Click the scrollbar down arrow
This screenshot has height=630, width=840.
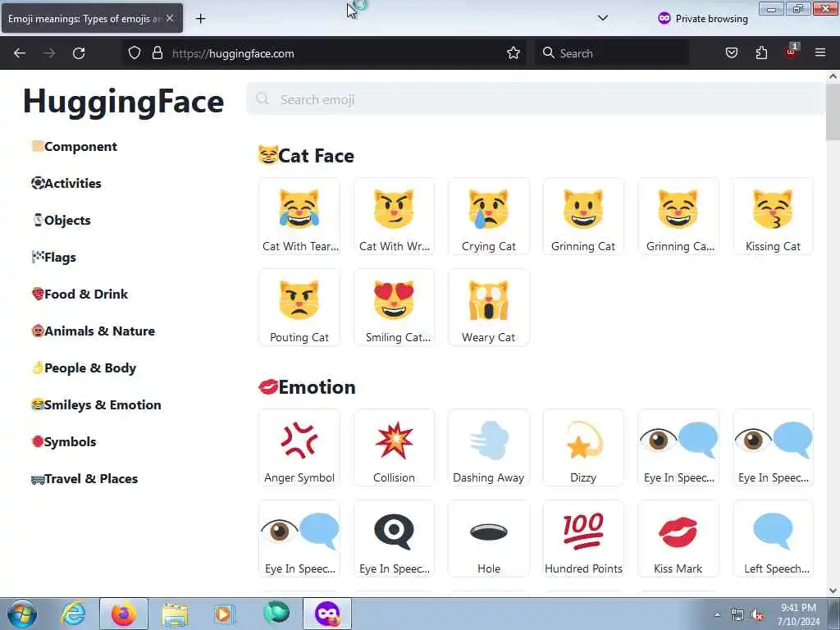click(x=833, y=591)
